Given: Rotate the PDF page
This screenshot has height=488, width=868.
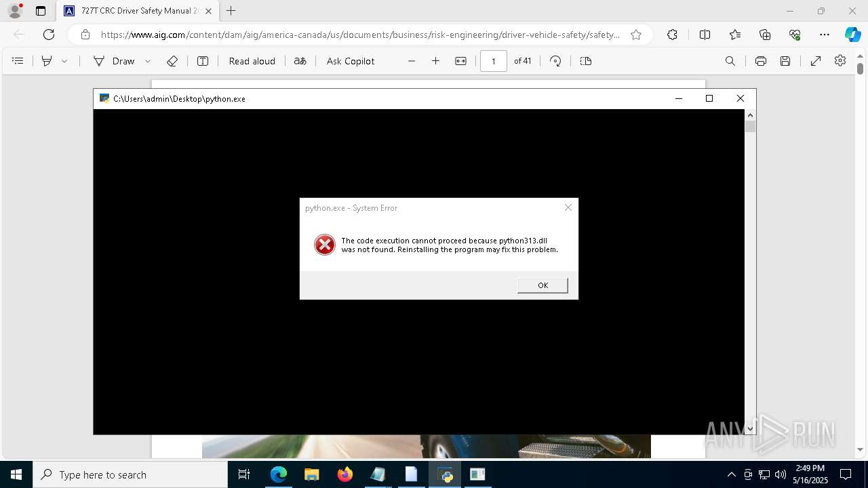Looking at the screenshot, I should click(555, 61).
